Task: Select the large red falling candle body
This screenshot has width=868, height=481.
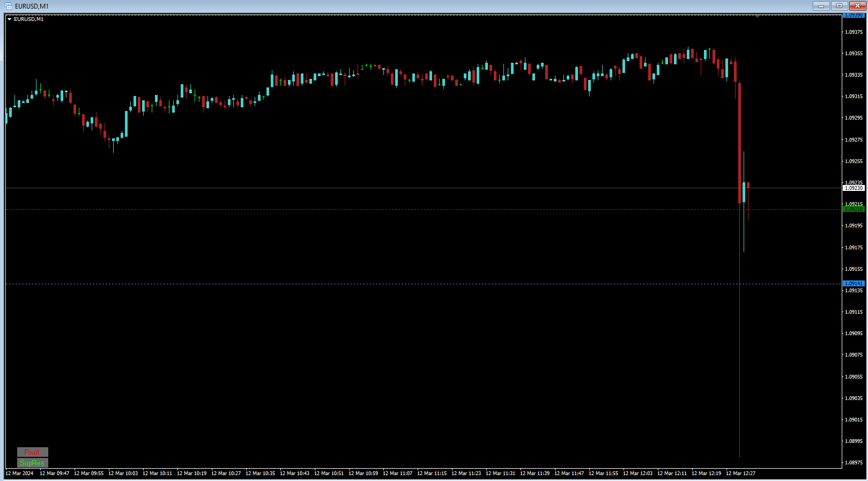Action: tap(739, 143)
